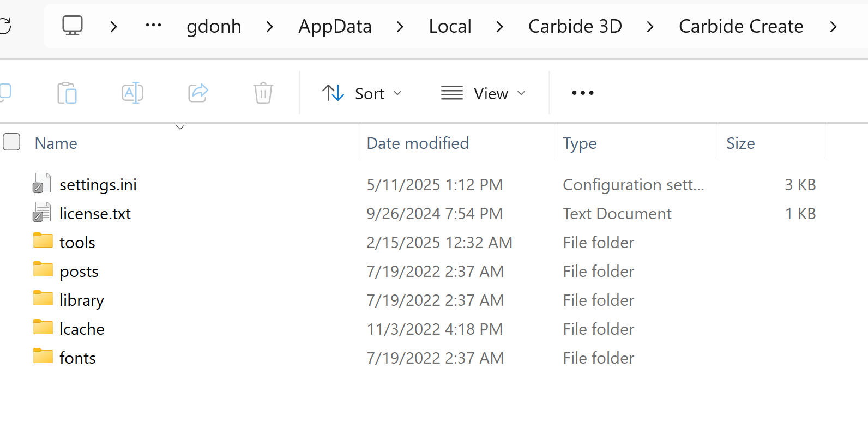This screenshot has width=868, height=428.
Task: Go to AppData in the breadcrumb
Action: click(x=335, y=26)
